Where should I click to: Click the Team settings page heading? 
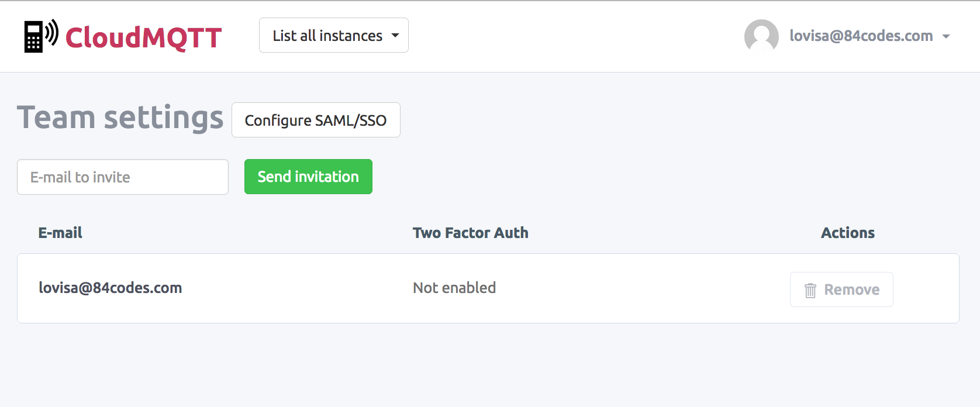(x=120, y=118)
